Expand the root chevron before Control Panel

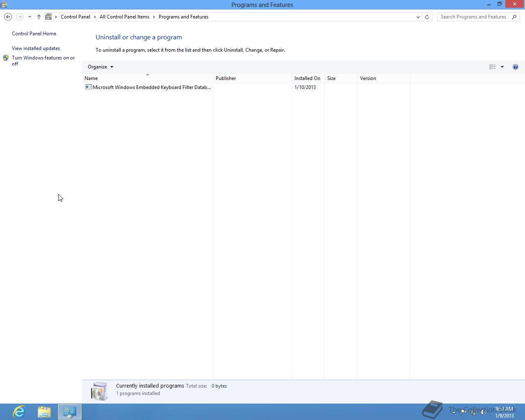pyautogui.click(x=56, y=17)
